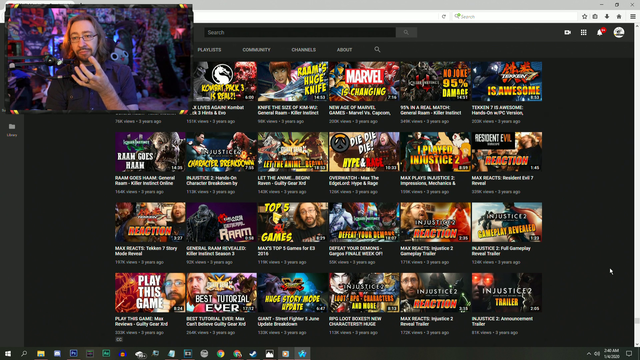Switch to the ABOUT tab
The width and height of the screenshot is (640, 360).
(x=344, y=50)
